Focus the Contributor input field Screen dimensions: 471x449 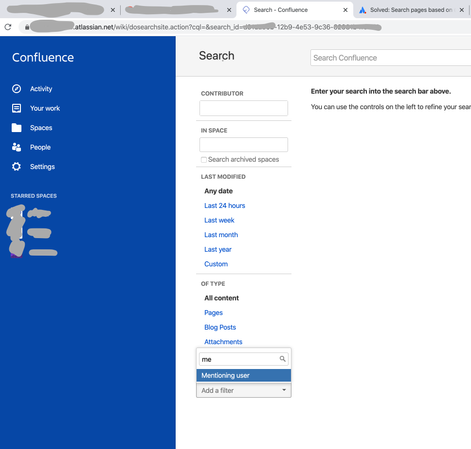(x=244, y=108)
